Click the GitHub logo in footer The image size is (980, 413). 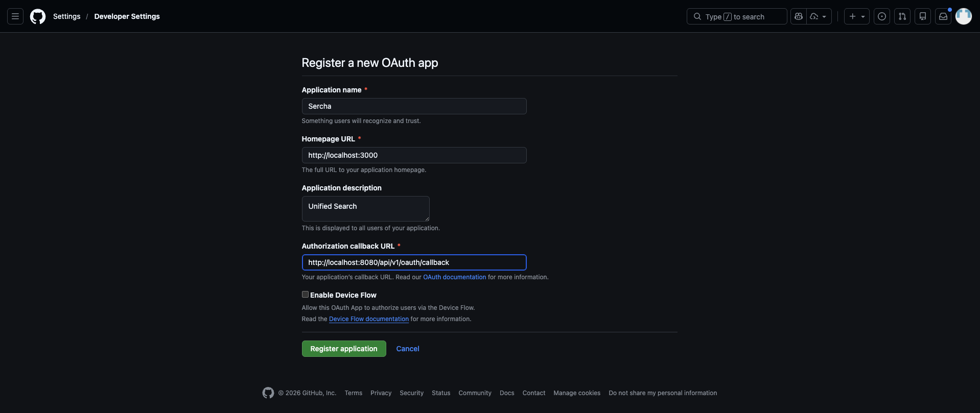(x=268, y=393)
